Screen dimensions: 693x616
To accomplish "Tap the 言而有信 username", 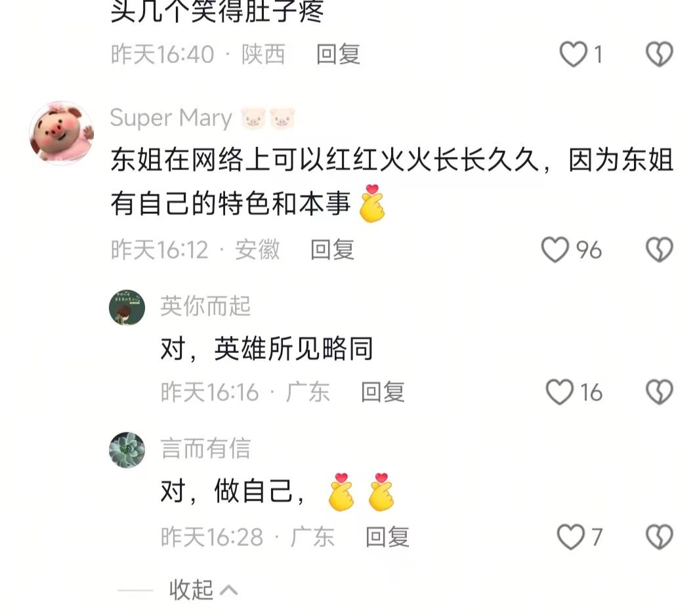I will 205,448.
